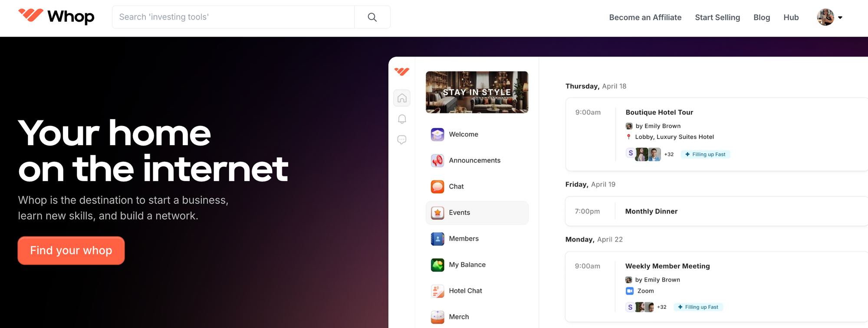Viewport: 868px width, 328px height.
Task: Open the messages bubble icon
Action: point(402,140)
